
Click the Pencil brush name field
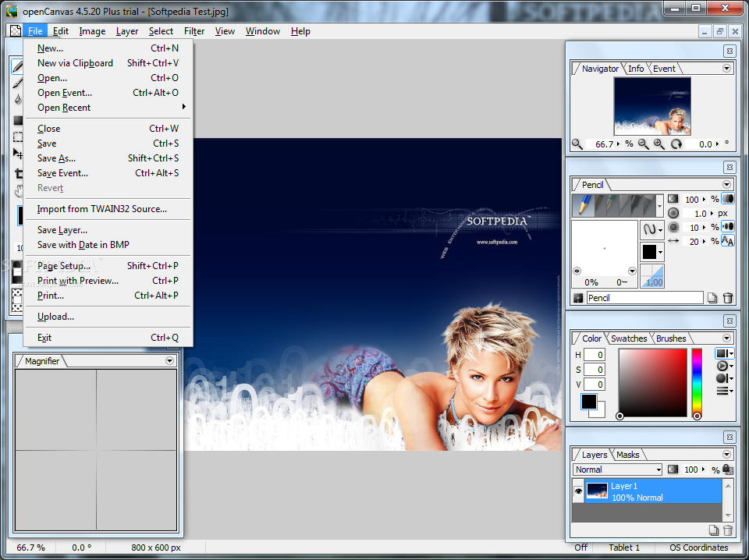click(x=644, y=298)
